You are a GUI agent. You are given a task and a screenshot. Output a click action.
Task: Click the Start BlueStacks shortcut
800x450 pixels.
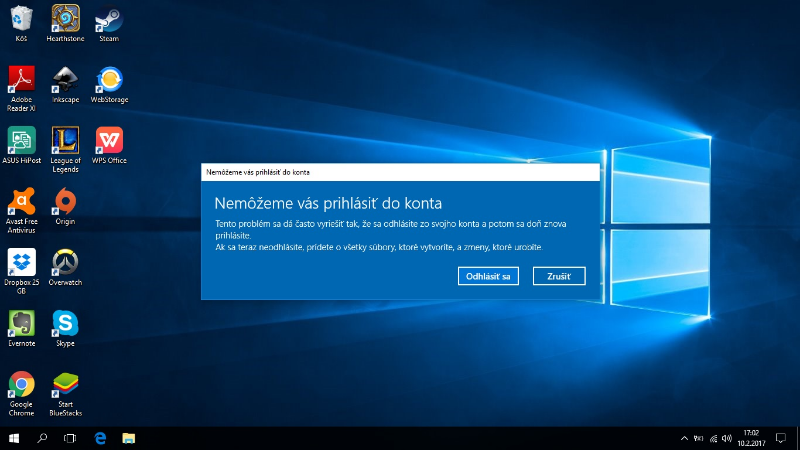(x=65, y=385)
